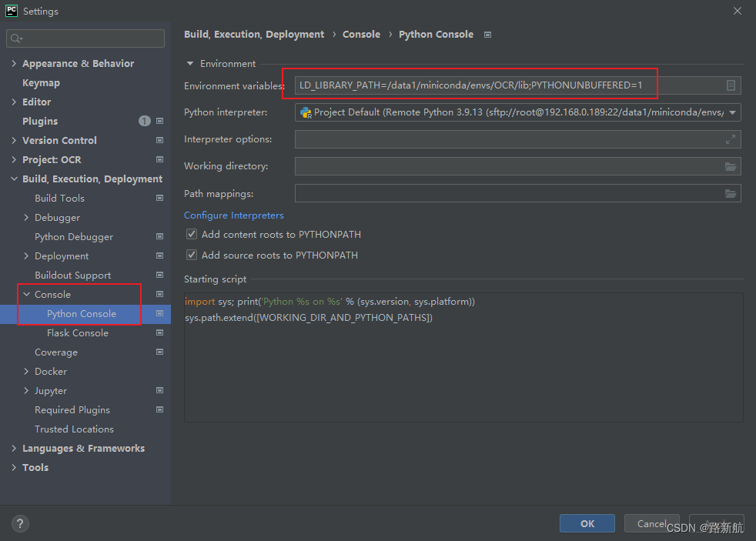Click the project-level icon beside Required Plugins
Image resolution: width=756 pixels, height=541 pixels.
point(159,410)
